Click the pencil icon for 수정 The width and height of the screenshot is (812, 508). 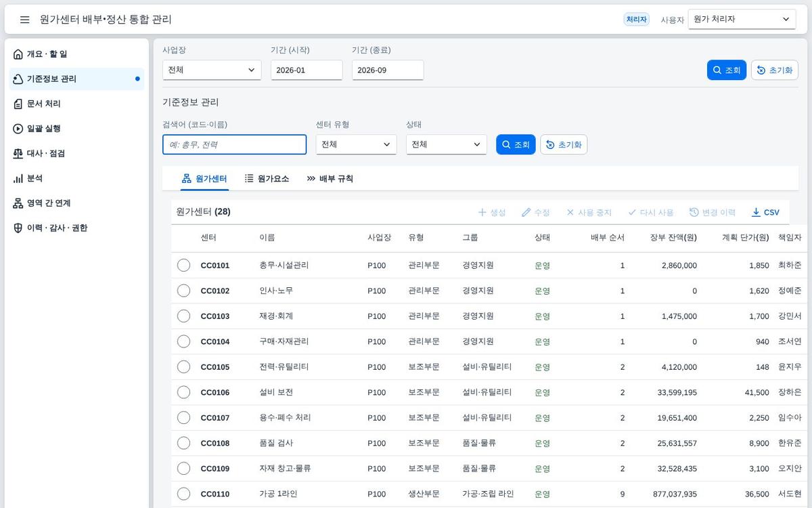526,212
